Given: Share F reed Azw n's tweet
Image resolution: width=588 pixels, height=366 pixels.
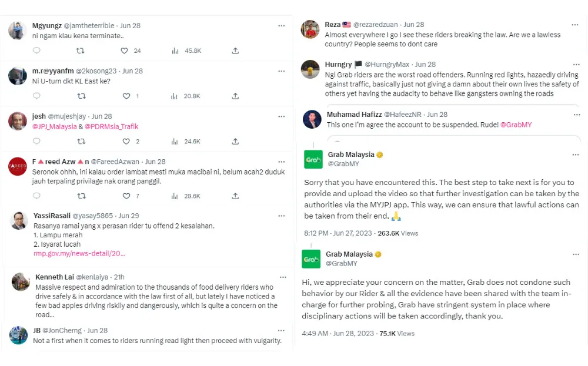Looking at the screenshot, I should (x=235, y=196).
